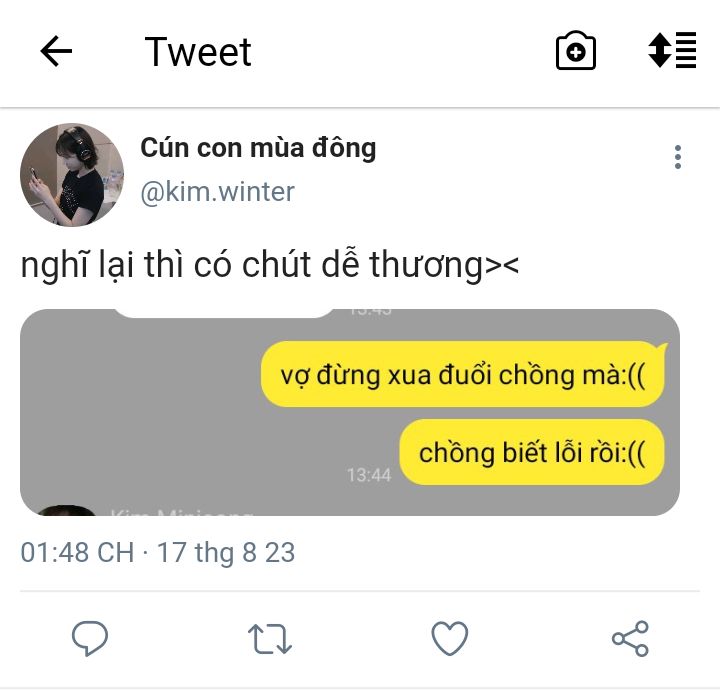The image size is (720, 692).
Task: Tap the yellow "vợ đừng xua đuổi chồng mà" bubble
Action: [463, 374]
